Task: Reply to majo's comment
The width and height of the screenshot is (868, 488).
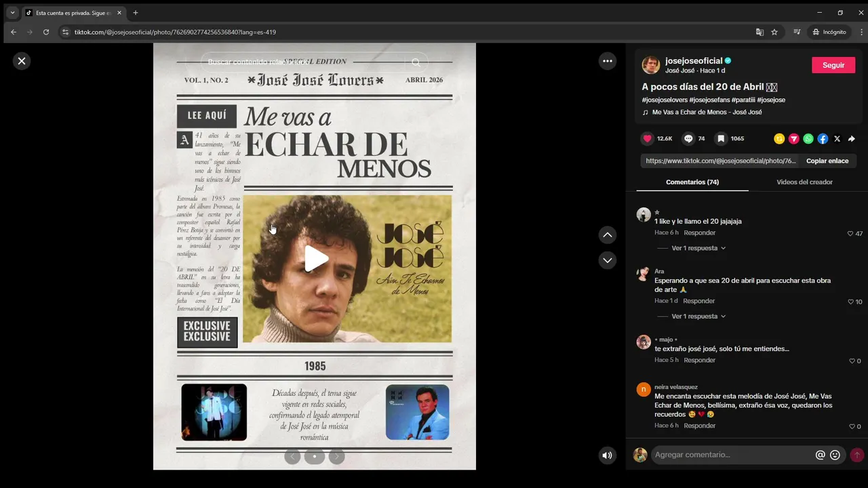Action: tap(700, 360)
